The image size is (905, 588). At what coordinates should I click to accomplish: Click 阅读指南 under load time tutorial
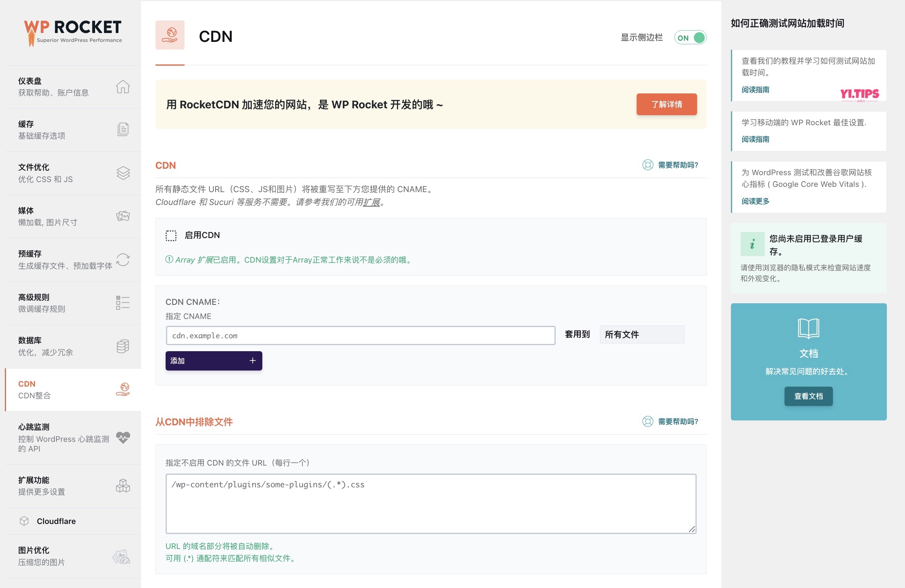click(756, 90)
